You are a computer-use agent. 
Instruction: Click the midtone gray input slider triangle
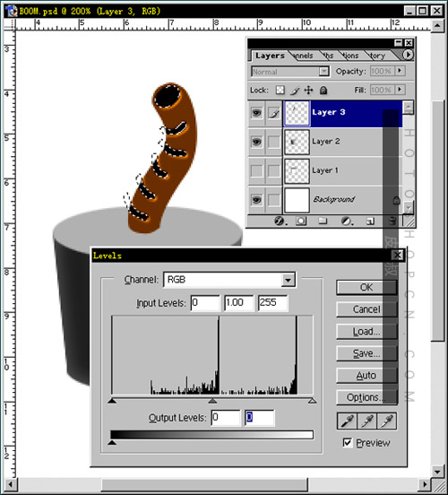(x=212, y=401)
